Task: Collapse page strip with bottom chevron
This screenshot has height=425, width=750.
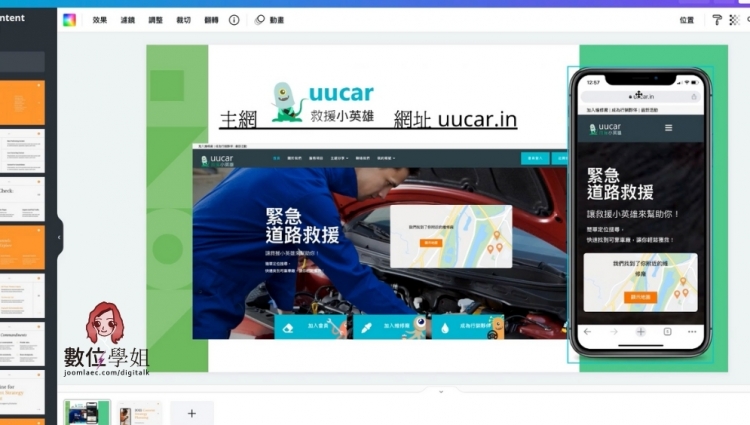Action: click(x=441, y=392)
